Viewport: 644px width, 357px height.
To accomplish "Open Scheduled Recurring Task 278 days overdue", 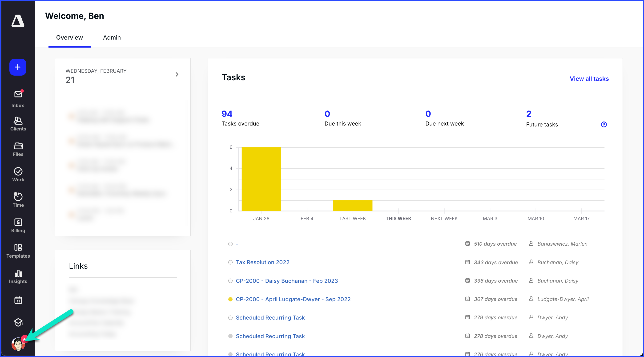I will [270, 336].
